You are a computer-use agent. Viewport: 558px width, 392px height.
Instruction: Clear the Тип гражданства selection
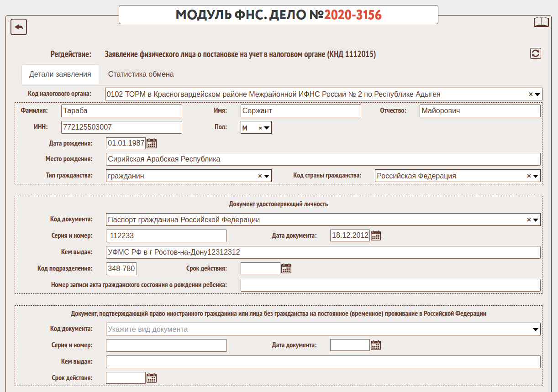click(260, 176)
